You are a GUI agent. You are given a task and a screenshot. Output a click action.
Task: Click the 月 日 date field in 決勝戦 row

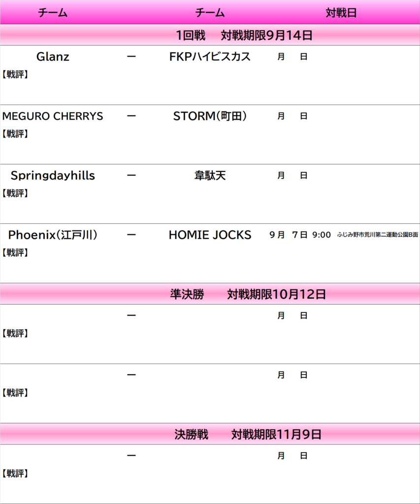click(292, 456)
